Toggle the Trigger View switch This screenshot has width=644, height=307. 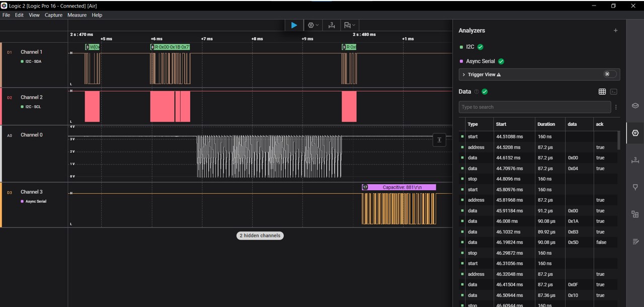point(609,74)
